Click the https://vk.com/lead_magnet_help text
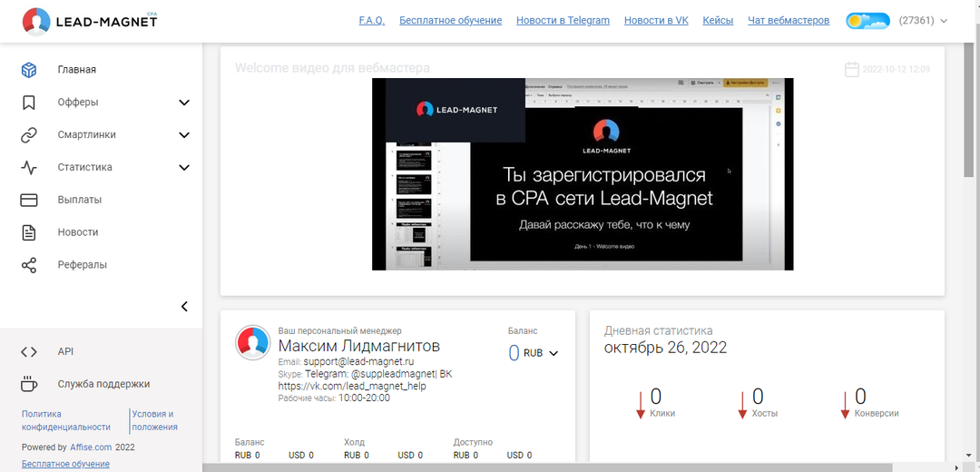 (352, 387)
